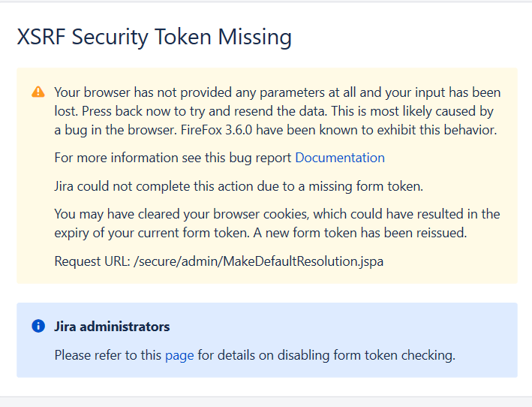Image resolution: width=532 pixels, height=407 pixels.
Task: Click the 'Please refer to this' text
Action: [107, 355]
